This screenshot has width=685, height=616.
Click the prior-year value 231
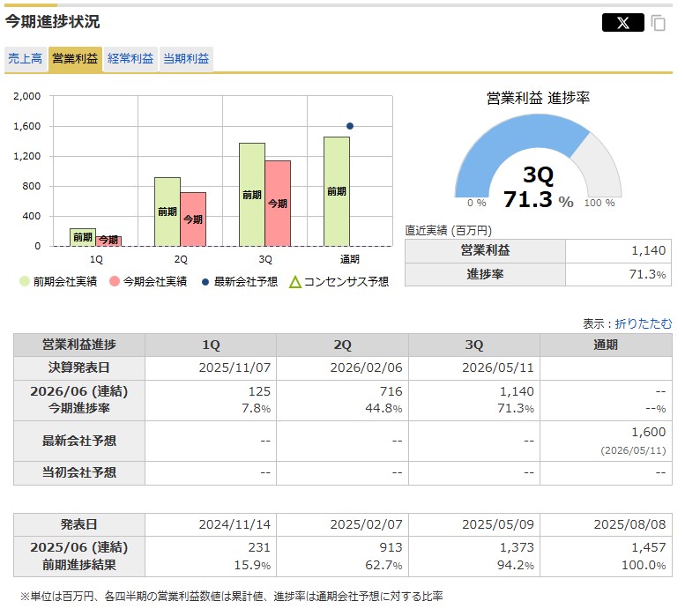[x=259, y=547]
